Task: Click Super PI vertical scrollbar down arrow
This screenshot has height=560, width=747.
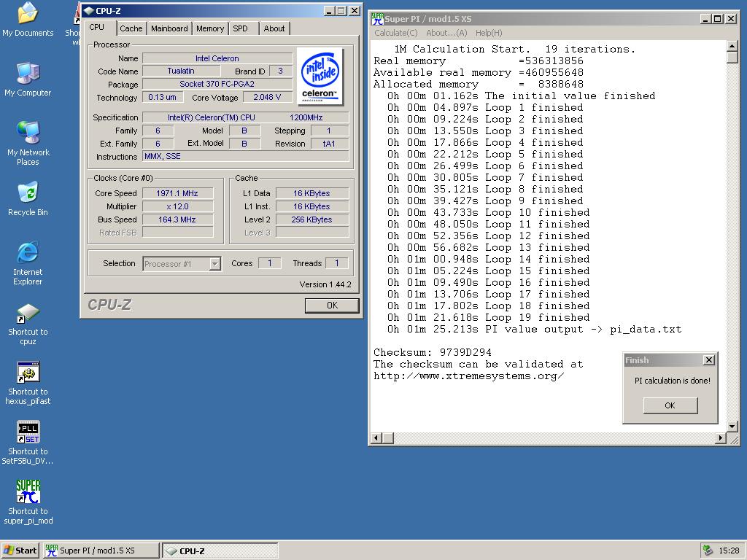Action: pyautogui.click(x=732, y=426)
